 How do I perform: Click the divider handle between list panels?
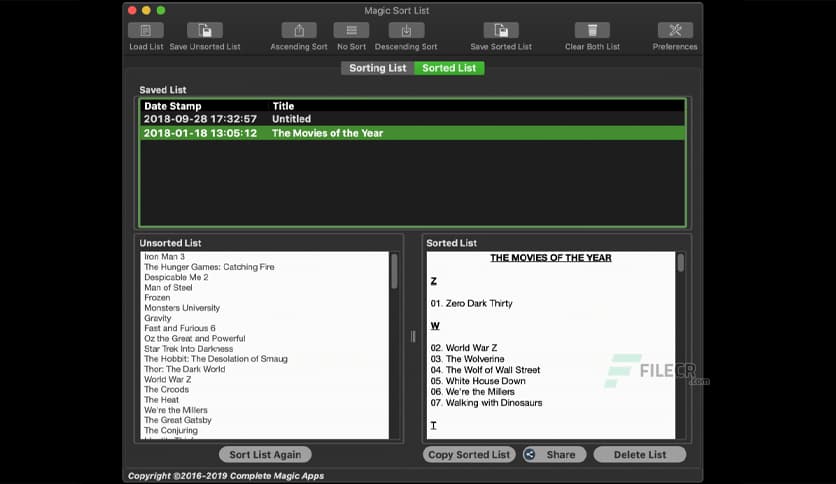pos(413,337)
